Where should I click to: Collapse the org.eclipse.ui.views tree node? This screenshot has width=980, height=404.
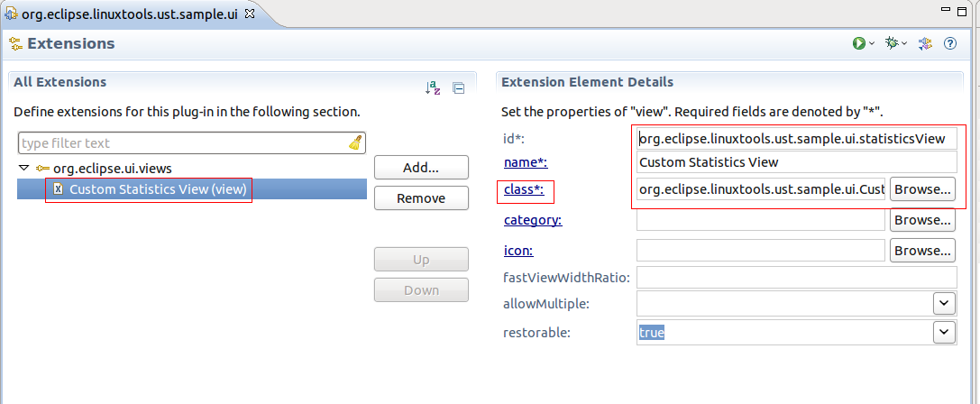[23, 168]
